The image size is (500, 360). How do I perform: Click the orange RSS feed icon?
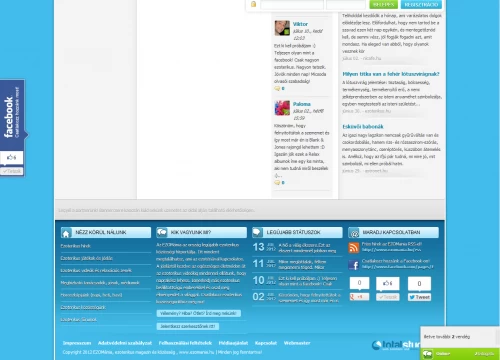354,248
